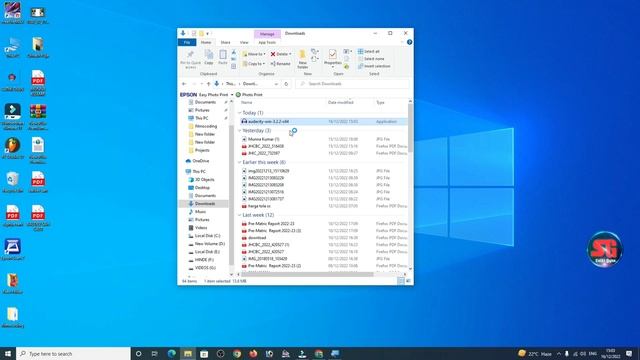Image resolution: width=640 pixels, height=360 pixels.
Task: Open the WinRAR desktop icon
Action: pyautogui.click(x=38, y=117)
